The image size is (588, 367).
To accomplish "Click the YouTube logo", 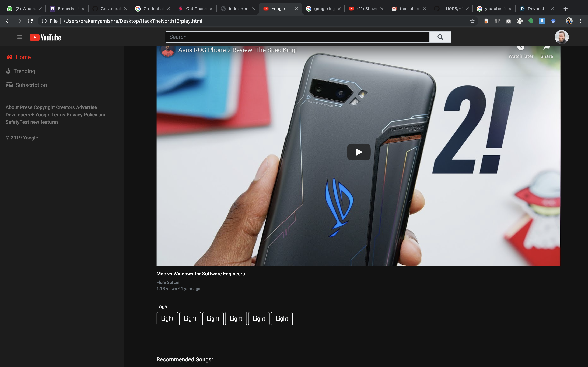I will click(45, 37).
